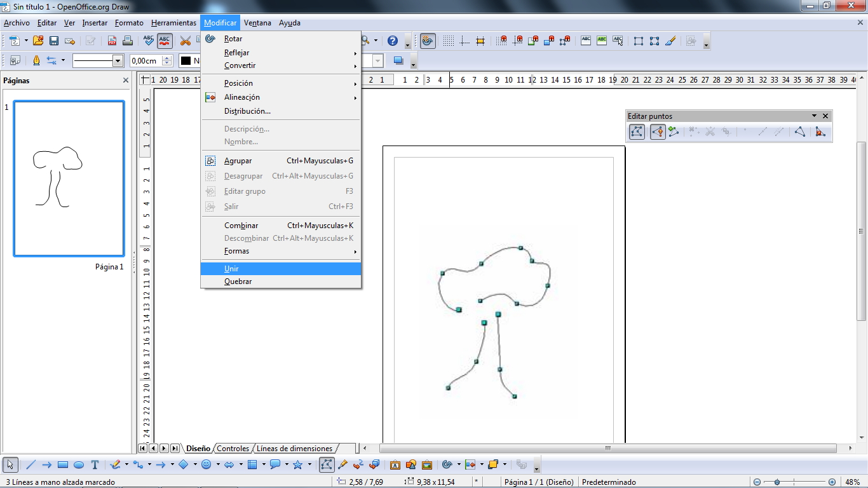The height and width of the screenshot is (488, 868).
Task: Click the Gluepoints tool icon
Action: [342, 464]
